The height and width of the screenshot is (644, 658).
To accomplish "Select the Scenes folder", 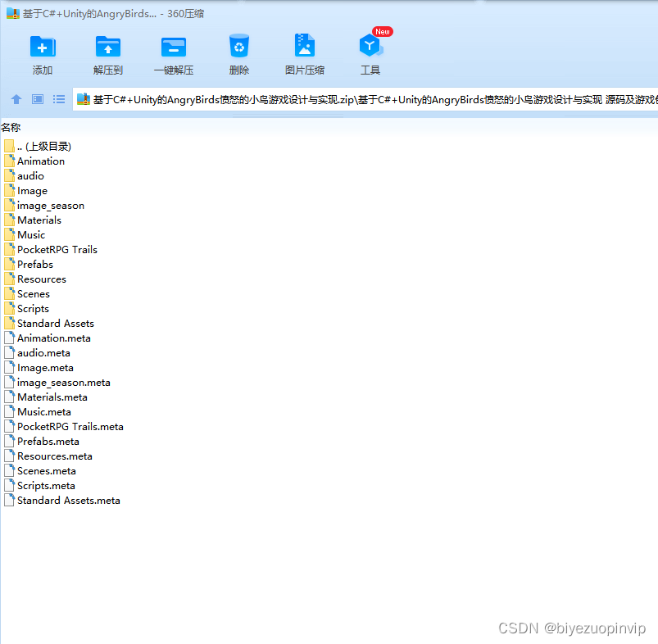I will [27, 294].
